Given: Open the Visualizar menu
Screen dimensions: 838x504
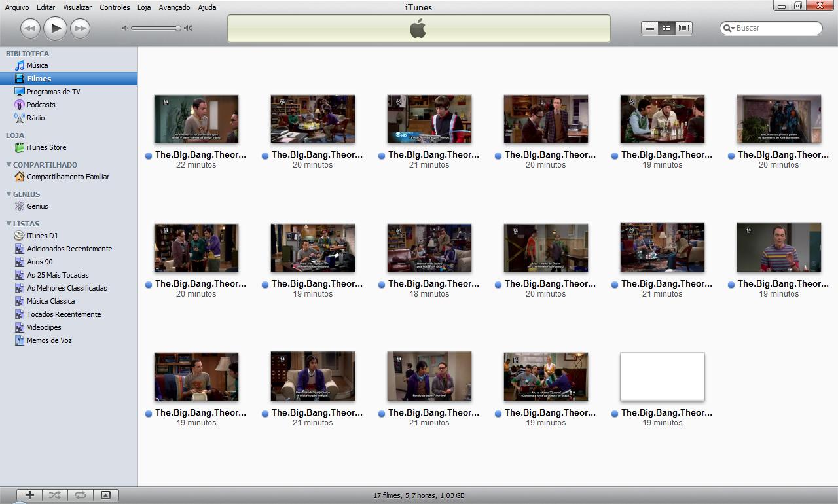Looking at the screenshot, I should point(77,7).
